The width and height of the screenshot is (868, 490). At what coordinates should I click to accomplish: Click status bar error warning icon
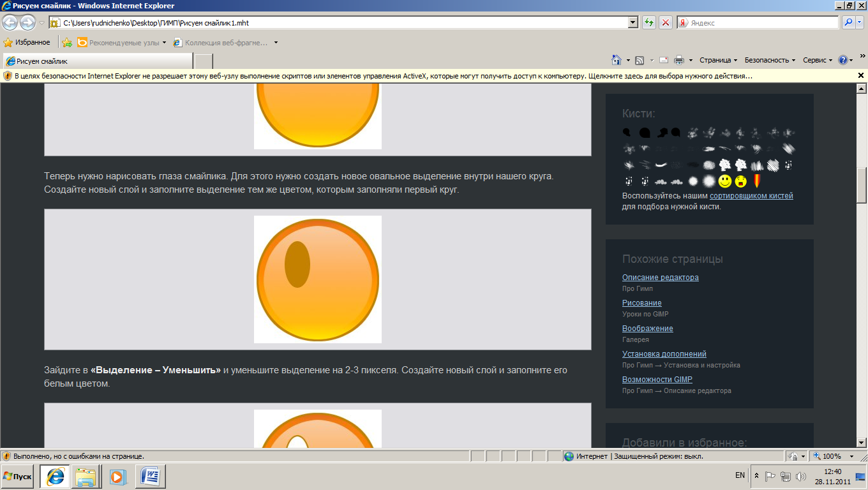6,456
